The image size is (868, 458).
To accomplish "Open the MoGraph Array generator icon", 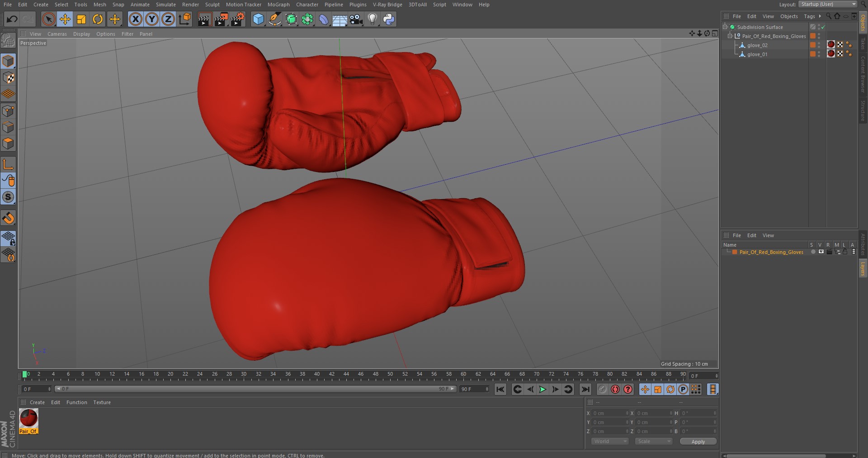I will tap(307, 19).
